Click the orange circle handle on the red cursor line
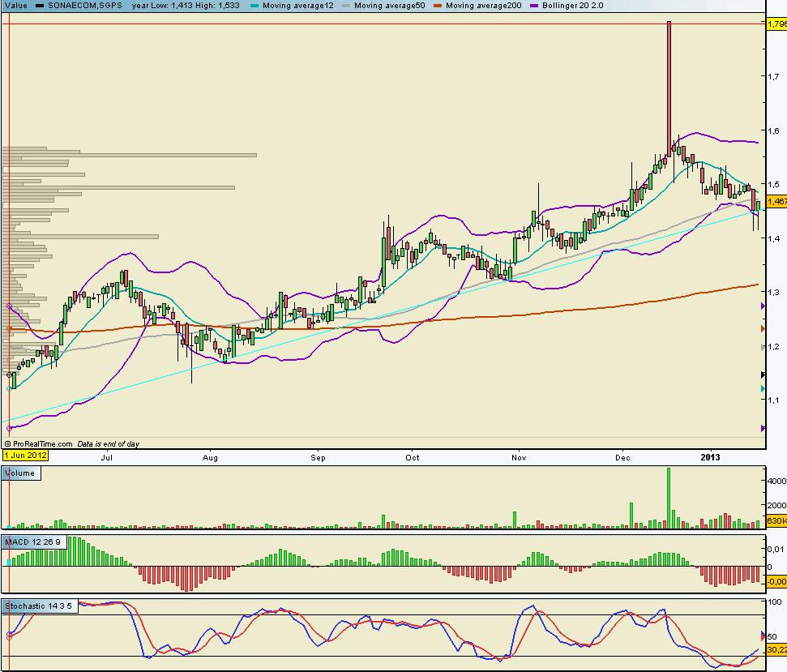The image size is (787, 672). [x=9, y=329]
